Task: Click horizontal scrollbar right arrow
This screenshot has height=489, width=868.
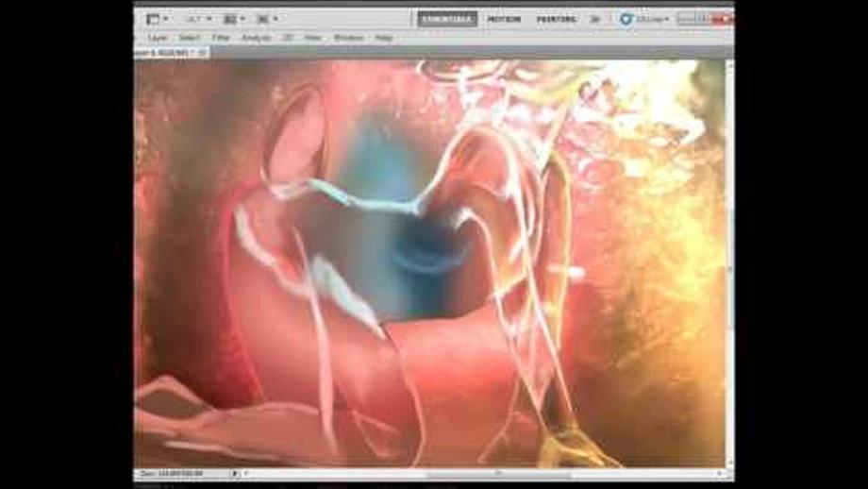Action: pyautogui.click(x=719, y=474)
